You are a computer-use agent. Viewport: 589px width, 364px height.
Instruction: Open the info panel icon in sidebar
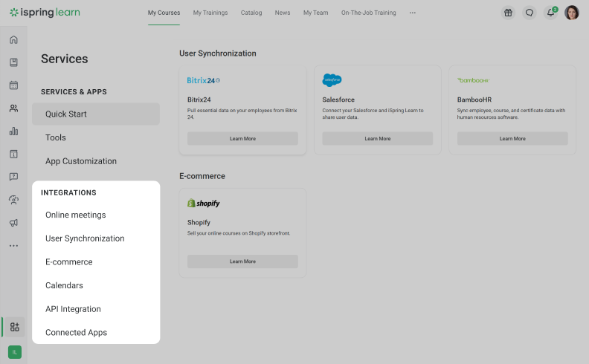[x=13, y=154]
